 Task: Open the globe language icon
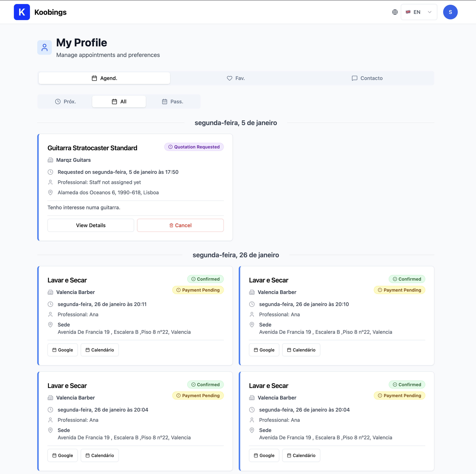(x=395, y=12)
